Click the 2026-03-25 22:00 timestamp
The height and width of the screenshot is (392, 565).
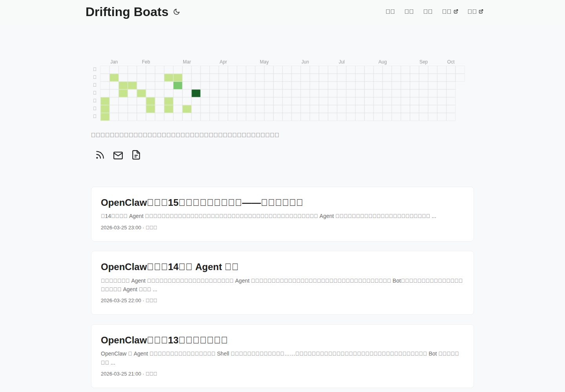(x=121, y=300)
